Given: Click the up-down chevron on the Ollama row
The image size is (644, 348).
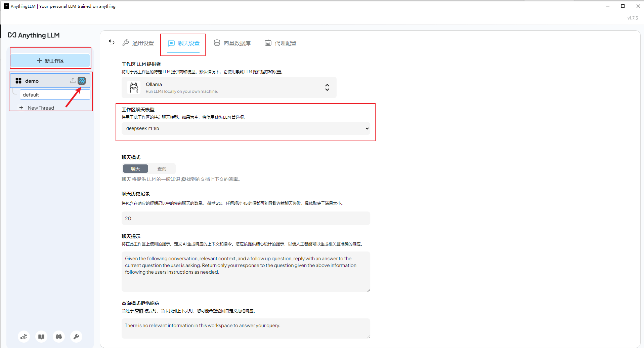Looking at the screenshot, I should pos(327,87).
